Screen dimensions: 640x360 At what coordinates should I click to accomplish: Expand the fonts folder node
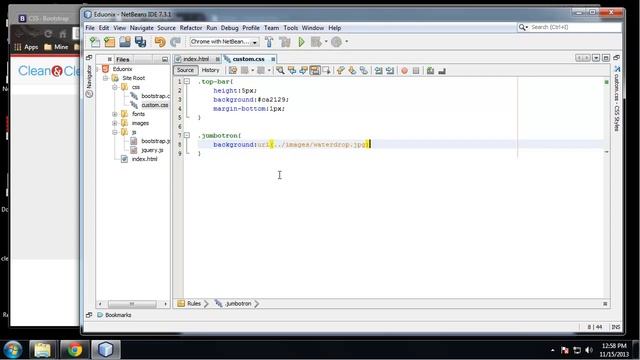115,114
